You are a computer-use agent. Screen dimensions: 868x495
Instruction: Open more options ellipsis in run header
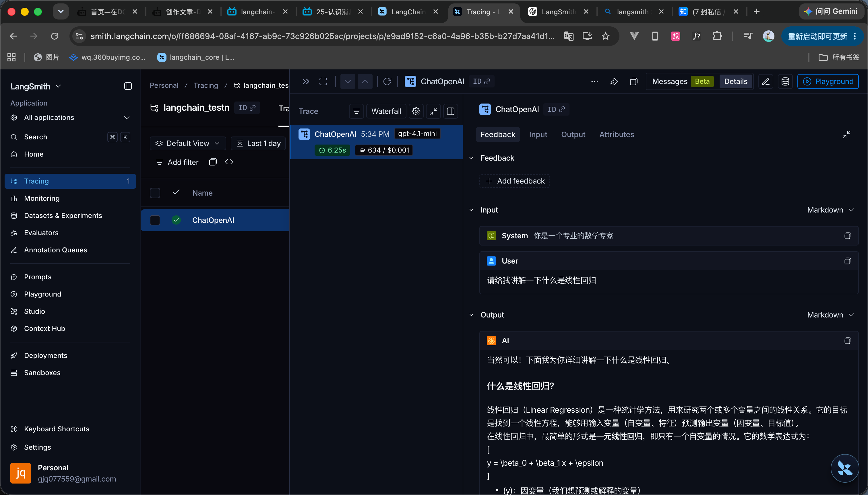pos(594,82)
